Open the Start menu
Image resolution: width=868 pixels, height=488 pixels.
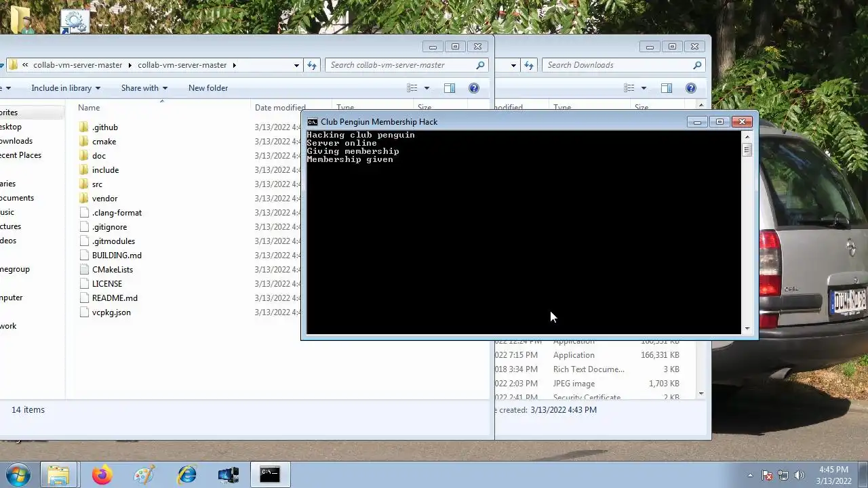(18, 475)
